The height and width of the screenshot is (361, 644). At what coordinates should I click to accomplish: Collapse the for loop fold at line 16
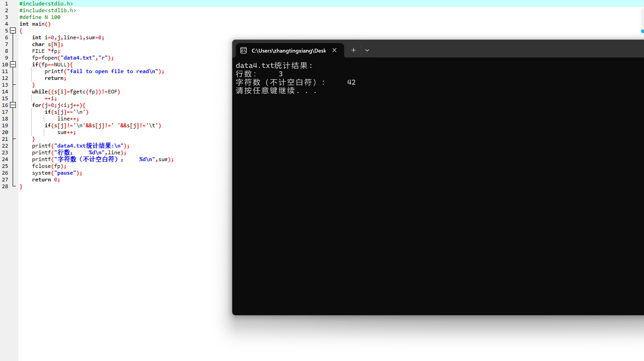pos(13,105)
